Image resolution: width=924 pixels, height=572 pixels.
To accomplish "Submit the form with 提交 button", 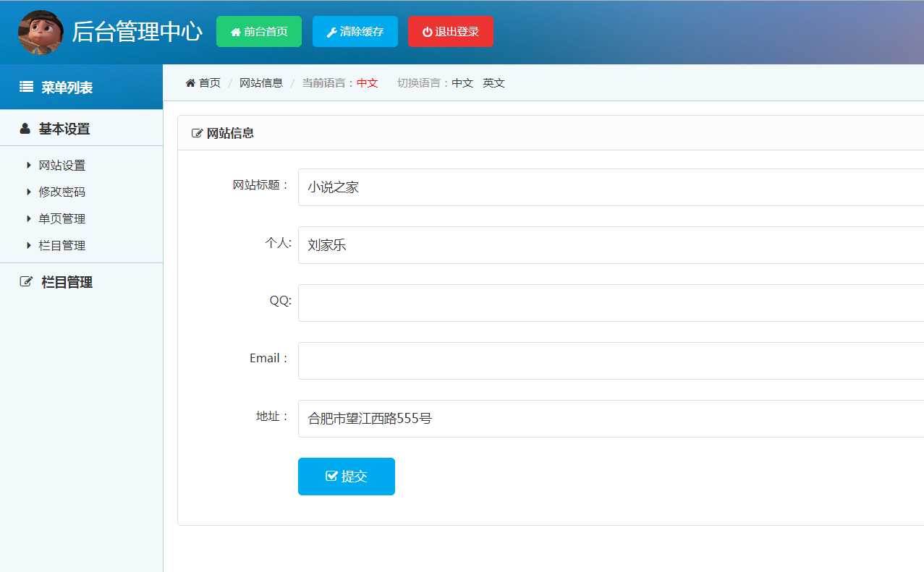I will tap(346, 477).
